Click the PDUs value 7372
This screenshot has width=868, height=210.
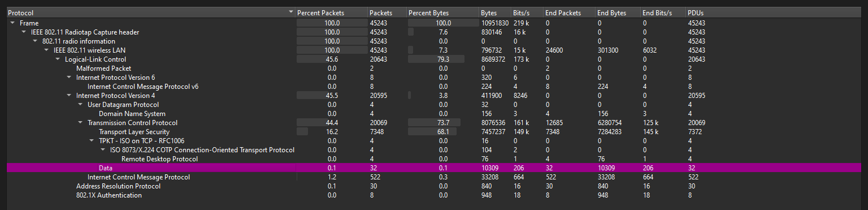[x=695, y=132]
